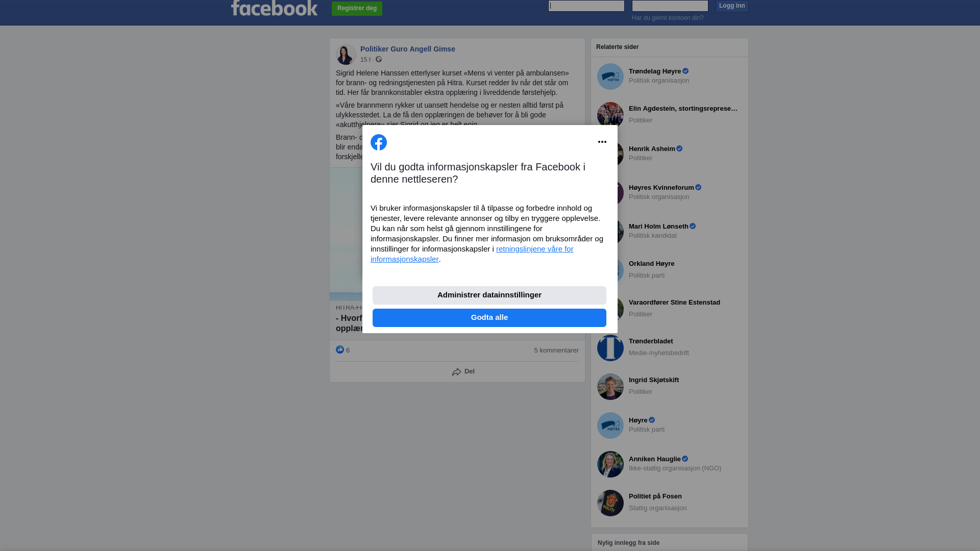Click the Politiet på Fosen emblem

[x=610, y=503]
